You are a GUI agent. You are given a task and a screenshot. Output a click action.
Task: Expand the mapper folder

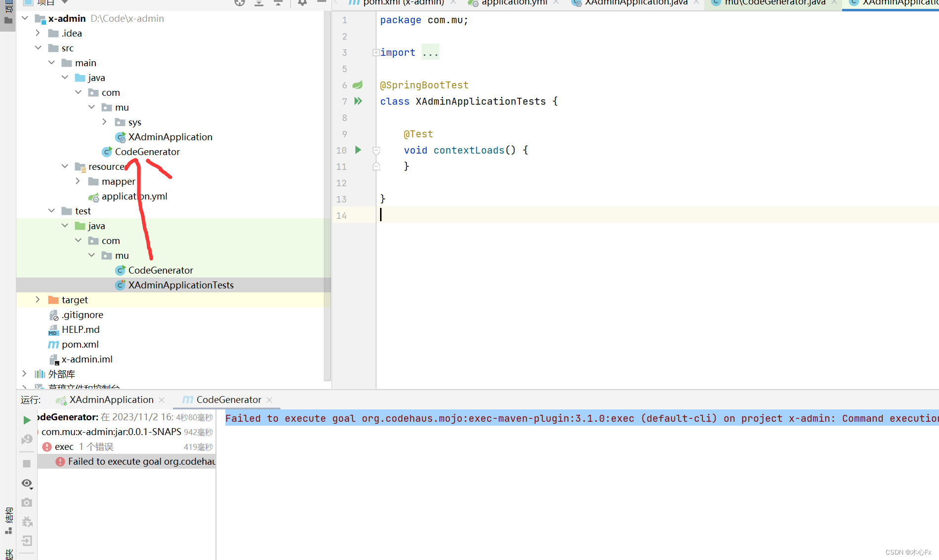click(78, 181)
